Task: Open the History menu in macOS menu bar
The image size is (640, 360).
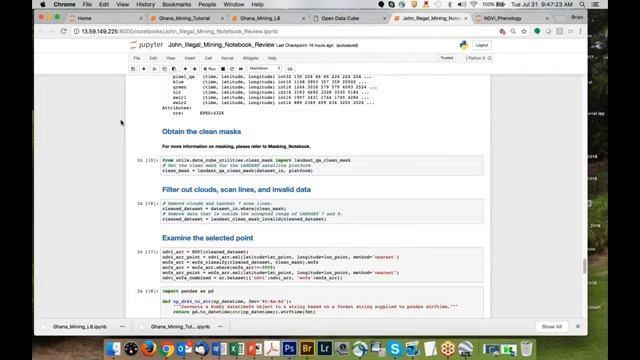Action: point(145,4)
